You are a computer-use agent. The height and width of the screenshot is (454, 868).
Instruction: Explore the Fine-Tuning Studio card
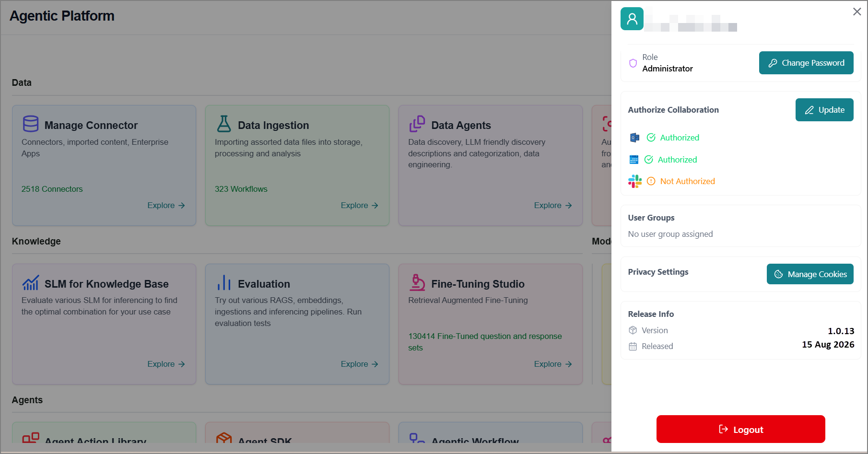pos(553,364)
